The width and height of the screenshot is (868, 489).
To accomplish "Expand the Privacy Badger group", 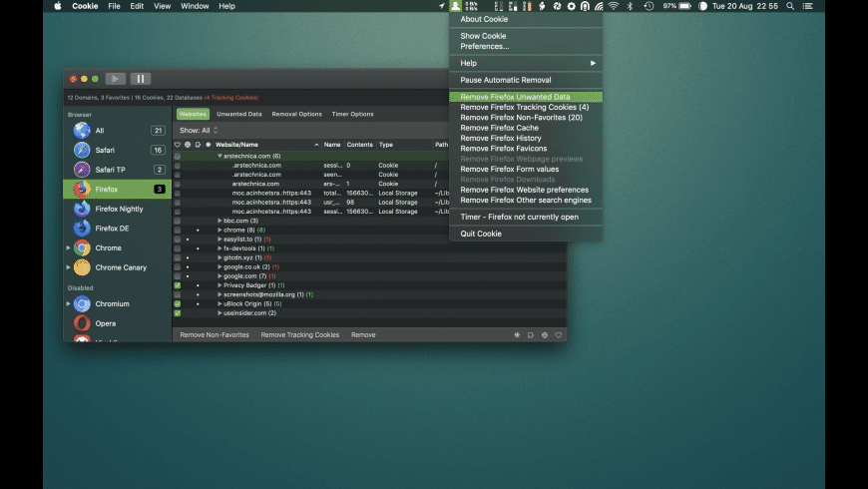I will click(219, 285).
